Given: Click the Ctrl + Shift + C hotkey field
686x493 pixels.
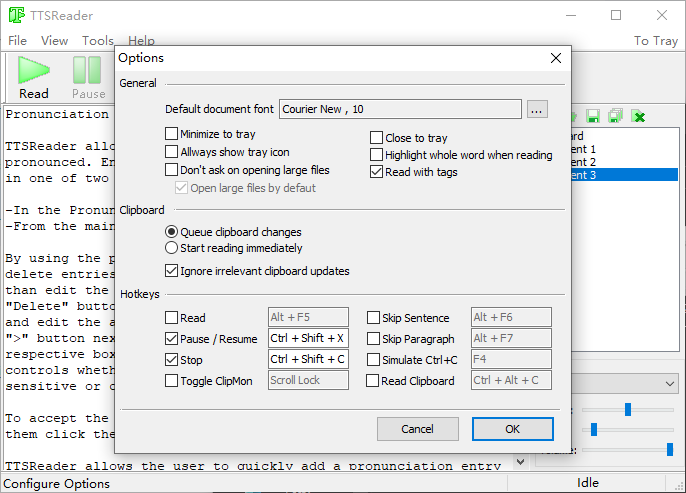Looking at the screenshot, I should 308,359.
